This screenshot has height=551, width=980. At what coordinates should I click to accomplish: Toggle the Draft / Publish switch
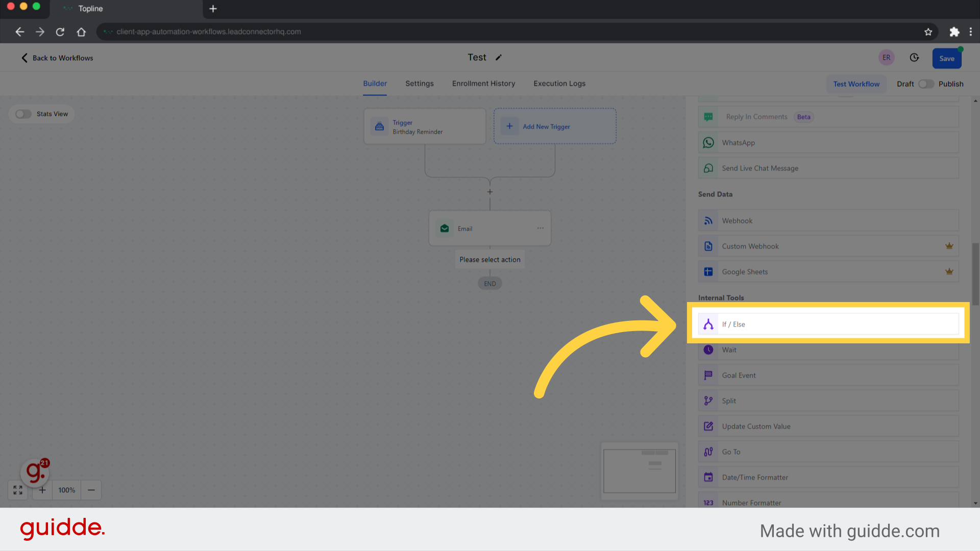click(926, 84)
